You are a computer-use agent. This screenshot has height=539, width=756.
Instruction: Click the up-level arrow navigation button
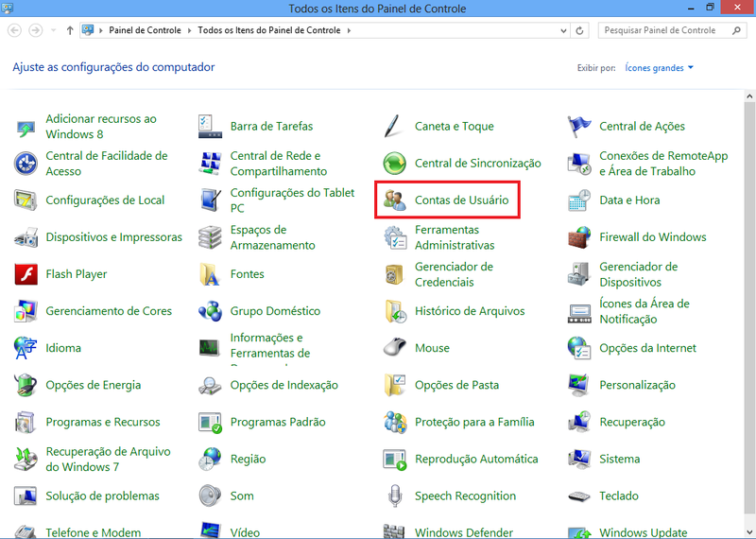pyautogui.click(x=70, y=30)
